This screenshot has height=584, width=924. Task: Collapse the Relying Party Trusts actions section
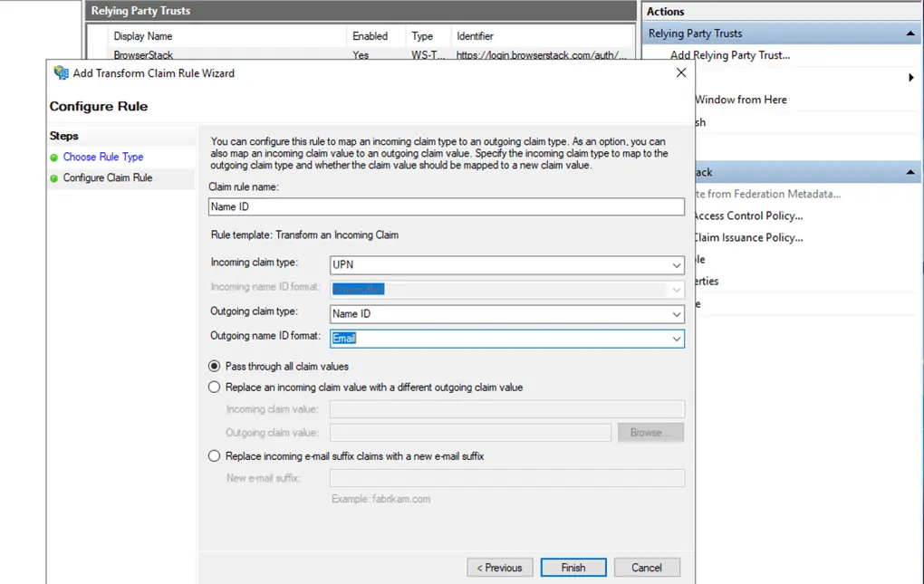click(910, 34)
